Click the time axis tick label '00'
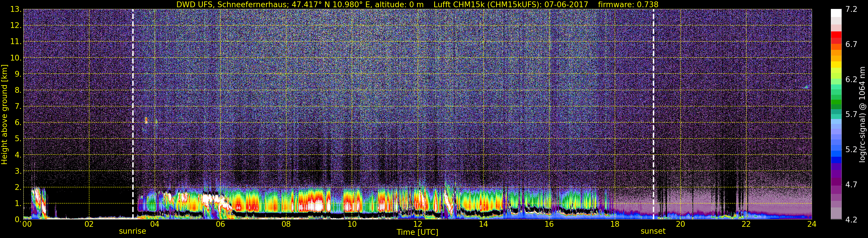Viewport: 868px width, 238px height. pos(27,224)
